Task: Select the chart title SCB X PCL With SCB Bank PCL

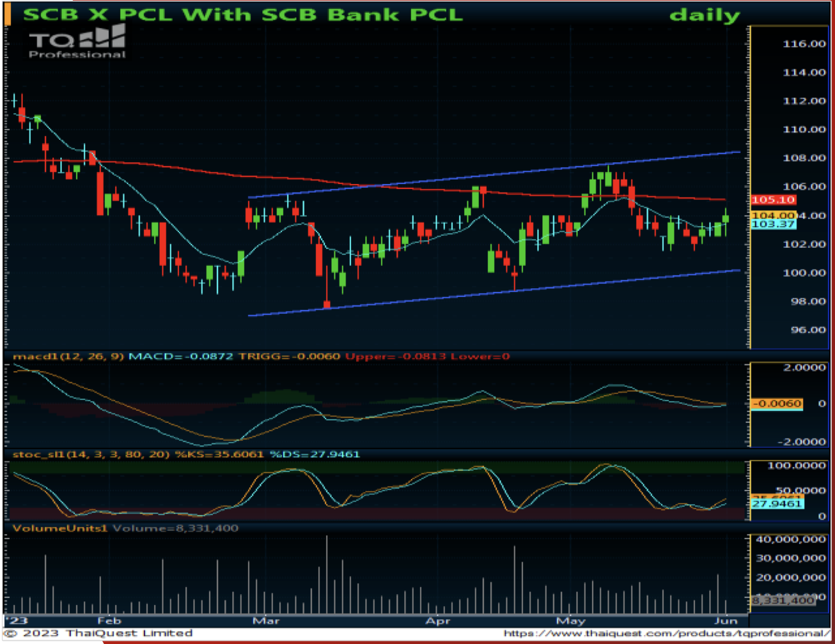Action: 243,14
